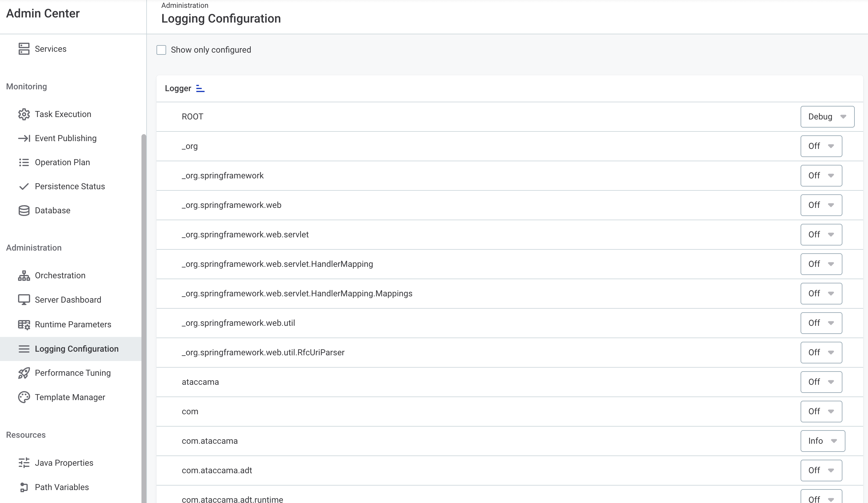This screenshot has height=503, width=868.
Task: Expand the Off dropdown for ataccama logger
Action: (x=821, y=382)
